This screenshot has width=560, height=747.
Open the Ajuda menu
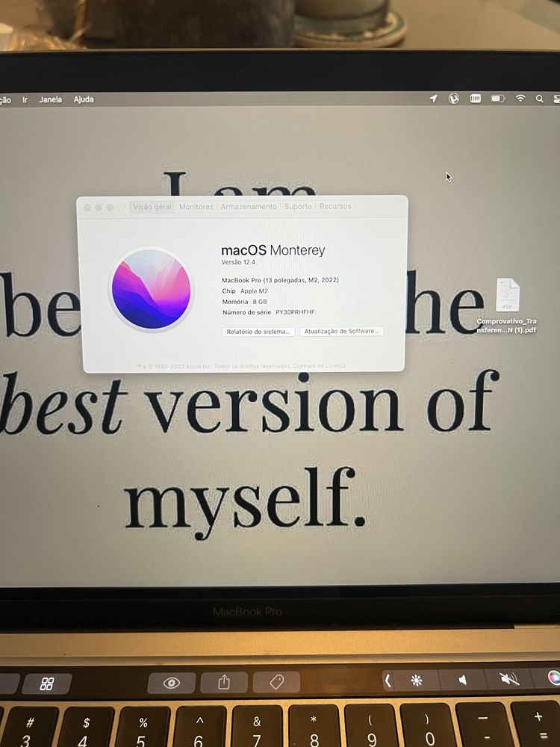(x=84, y=99)
